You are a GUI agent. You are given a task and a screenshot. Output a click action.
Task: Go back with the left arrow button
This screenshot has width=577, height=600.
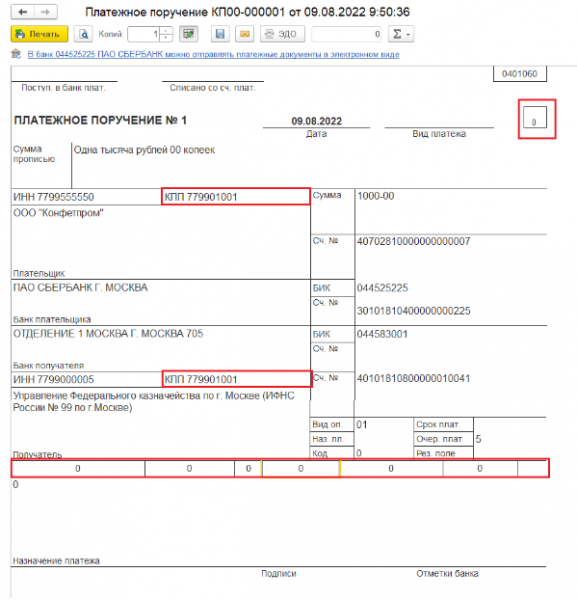click(23, 12)
